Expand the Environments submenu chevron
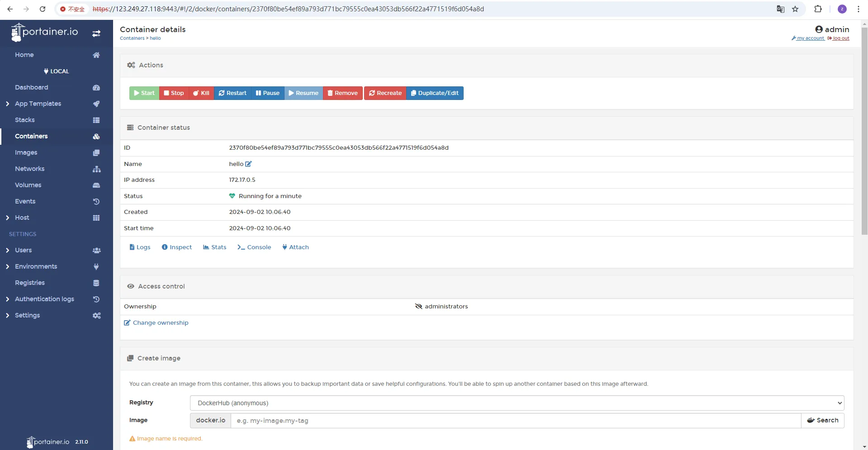Viewport: 868px width, 450px height. pyautogui.click(x=7, y=267)
